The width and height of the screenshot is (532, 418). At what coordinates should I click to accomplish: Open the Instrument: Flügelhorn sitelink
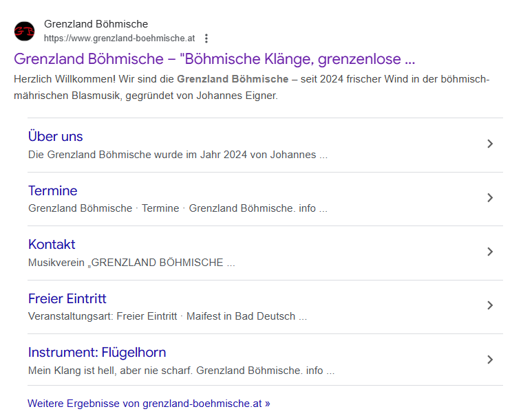tap(97, 353)
